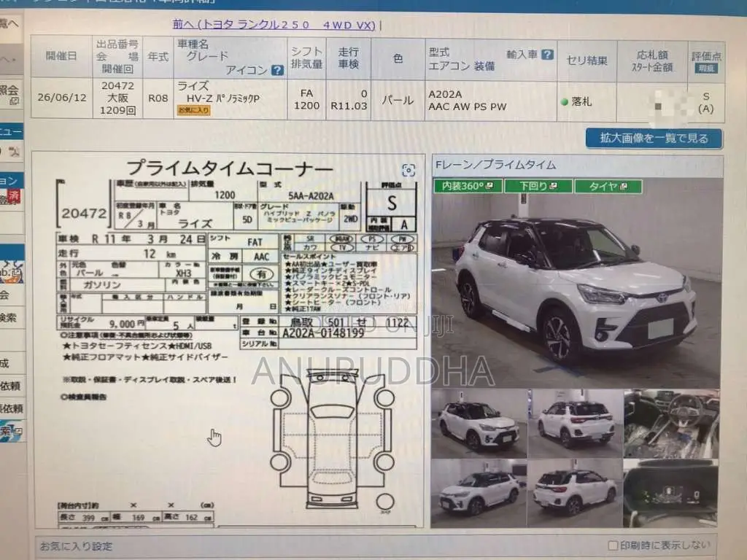Click the 依頼 sidebar item

coord(10,386)
